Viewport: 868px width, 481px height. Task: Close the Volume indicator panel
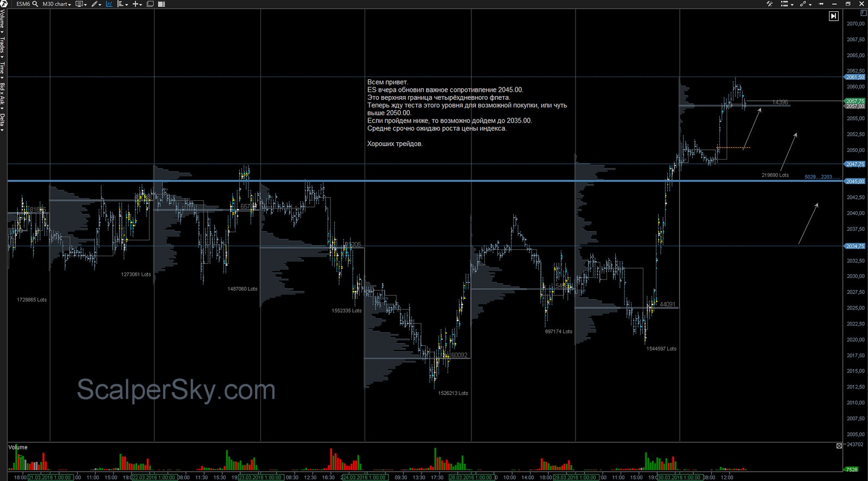(839, 446)
